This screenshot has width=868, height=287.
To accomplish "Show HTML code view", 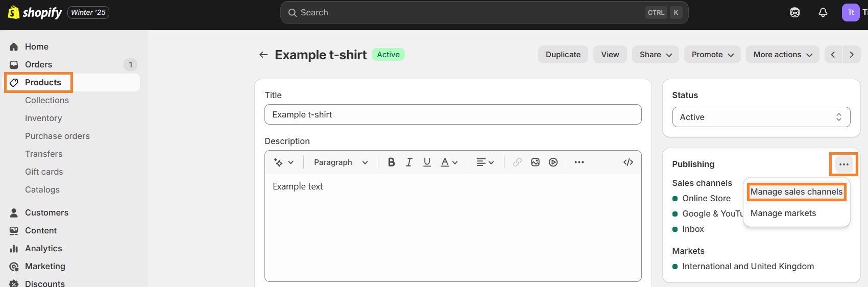I will [628, 162].
